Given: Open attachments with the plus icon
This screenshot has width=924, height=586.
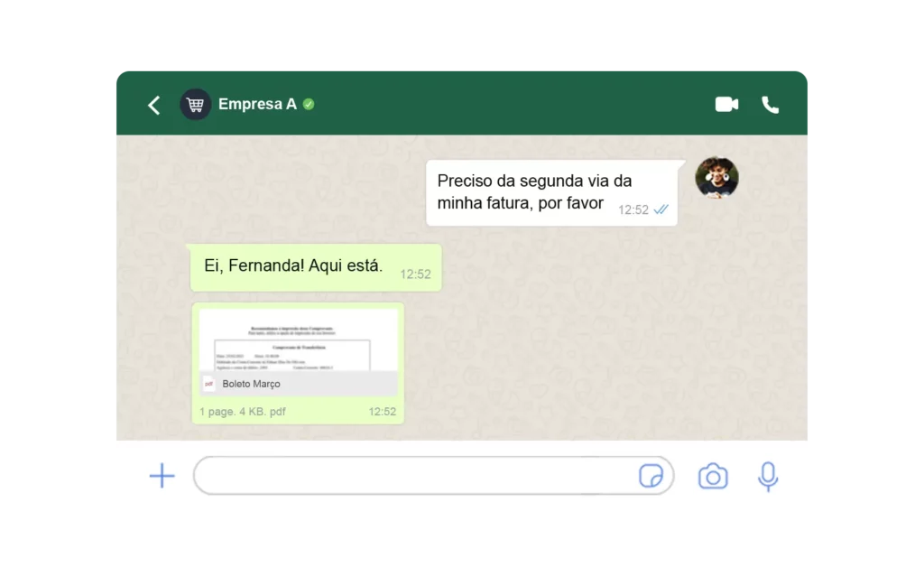Looking at the screenshot, I should (x=162, y=476).
